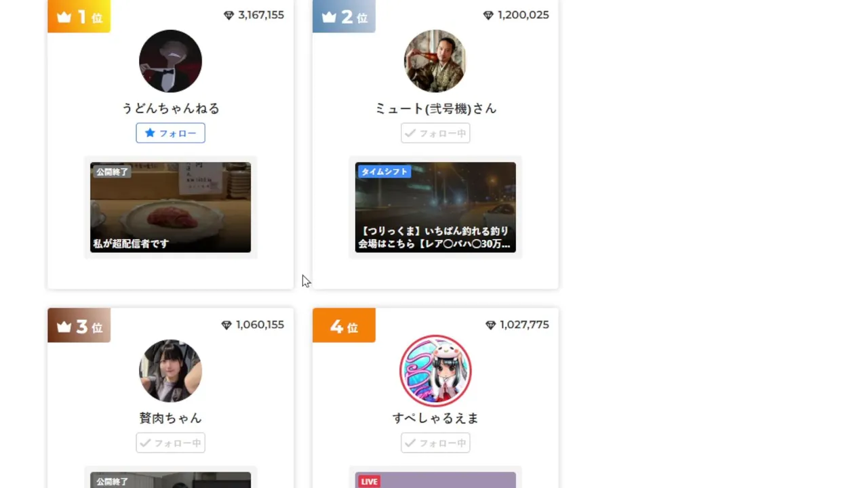Click diamond icon beside 1,027,775
868x488 pixels.
tap(490, 325)
